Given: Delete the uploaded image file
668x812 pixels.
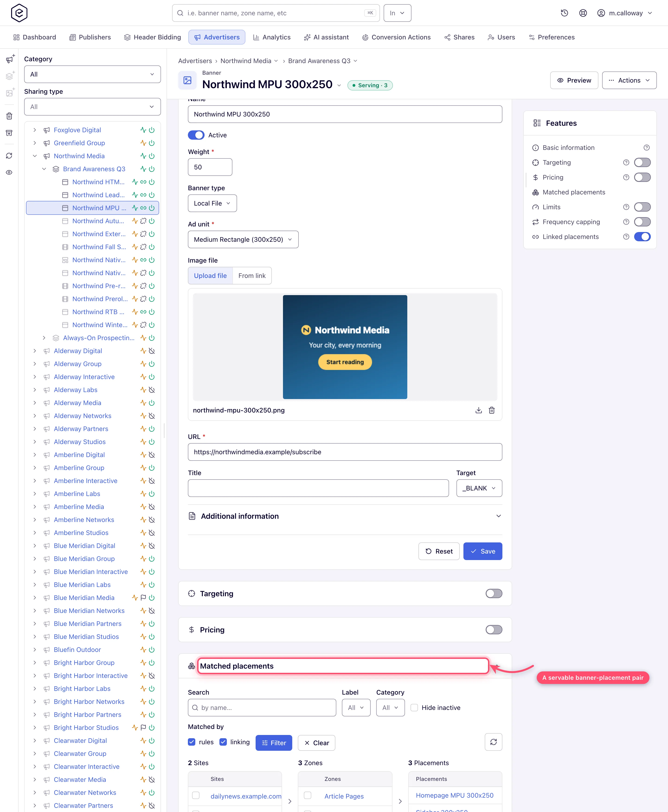Looking at the screenshot, I should tap(491, 410).
